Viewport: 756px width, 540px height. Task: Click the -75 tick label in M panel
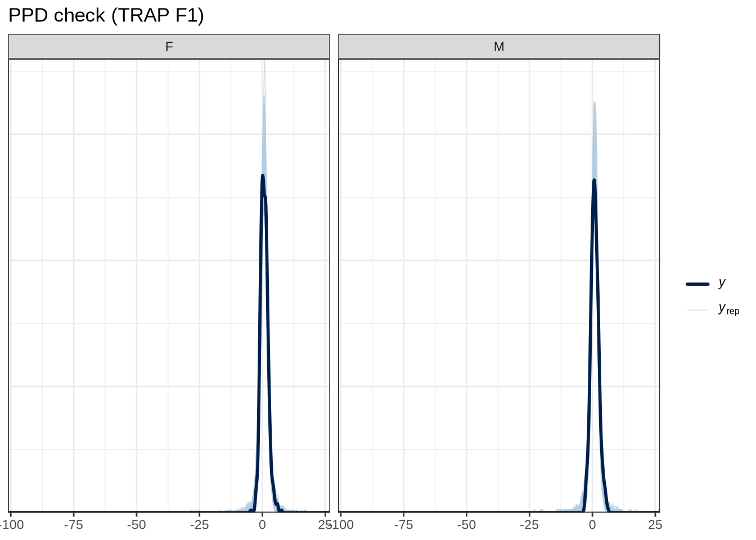403,525
